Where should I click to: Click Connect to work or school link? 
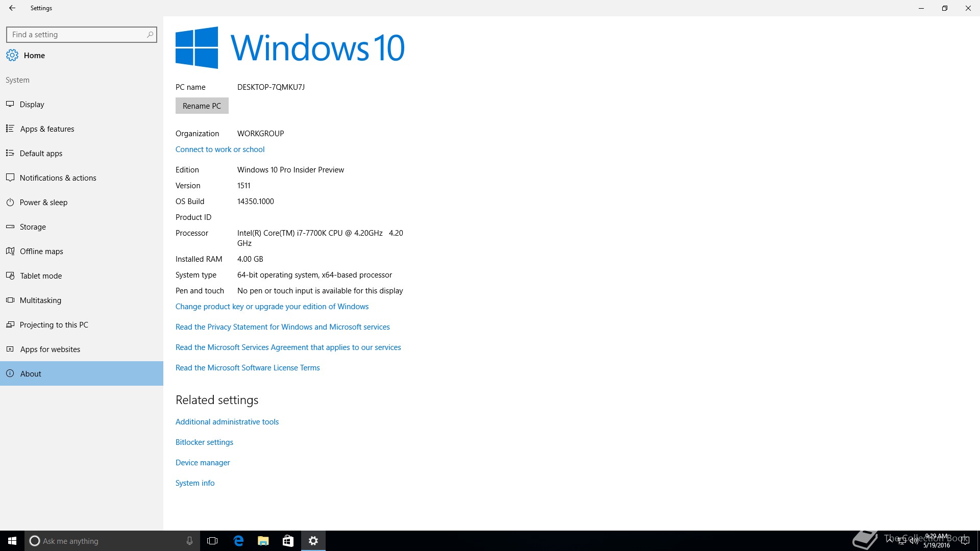click(220, 149)
